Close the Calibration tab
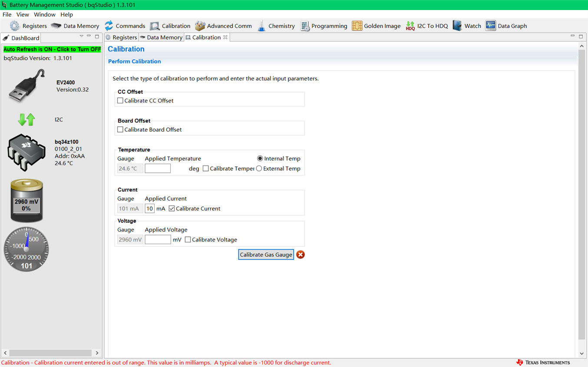This screenshot has height=367, width=588. 225,37
